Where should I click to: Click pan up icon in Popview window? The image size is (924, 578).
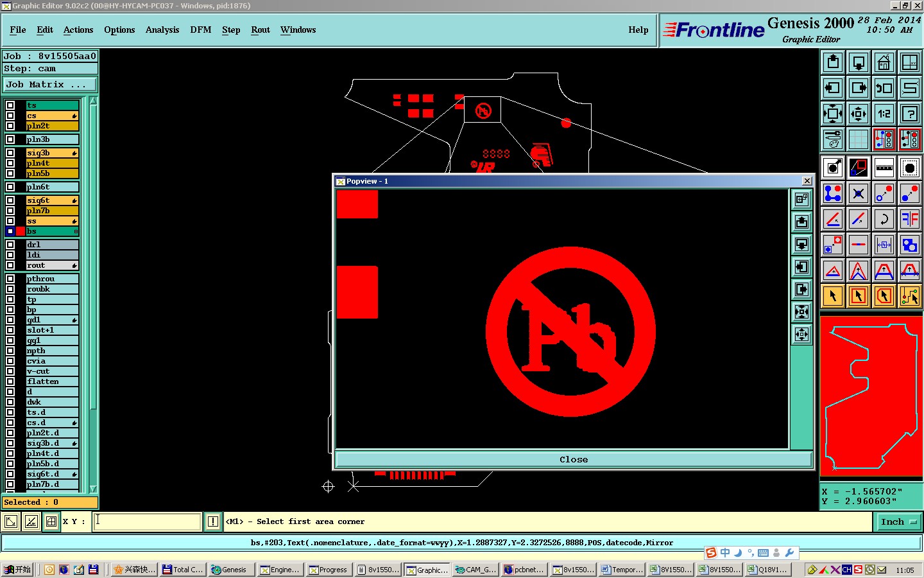coord(802,222)
